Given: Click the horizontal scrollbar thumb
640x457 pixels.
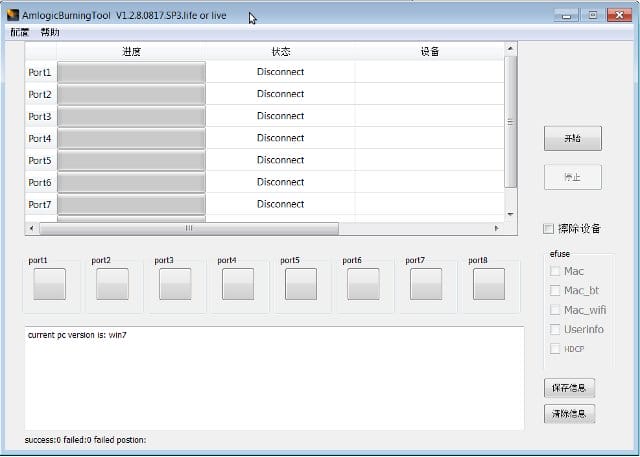Looking at the screenshot, I should coord(189,228).
